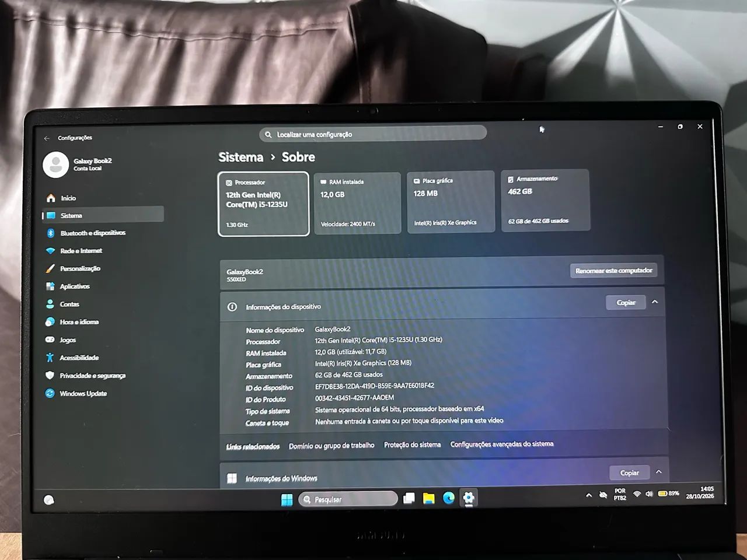Select the RAM instalada info card

coord(357,203)
